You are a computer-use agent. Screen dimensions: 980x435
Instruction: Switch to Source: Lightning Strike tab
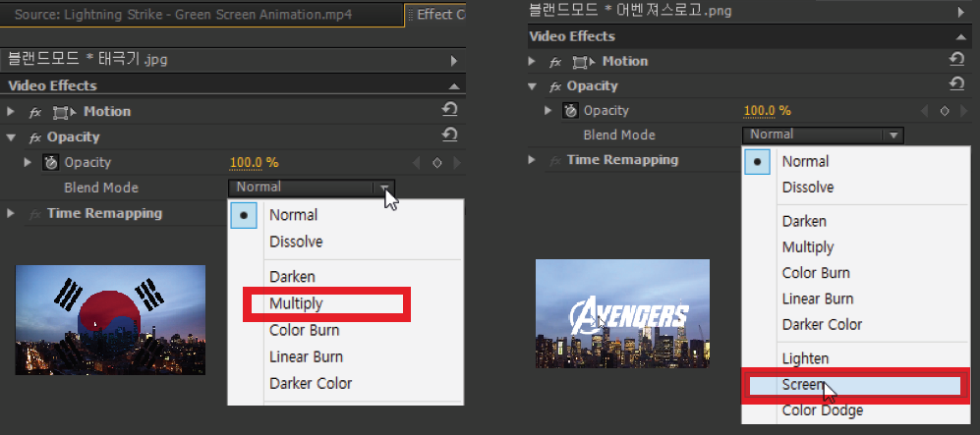tap(201, 15)
